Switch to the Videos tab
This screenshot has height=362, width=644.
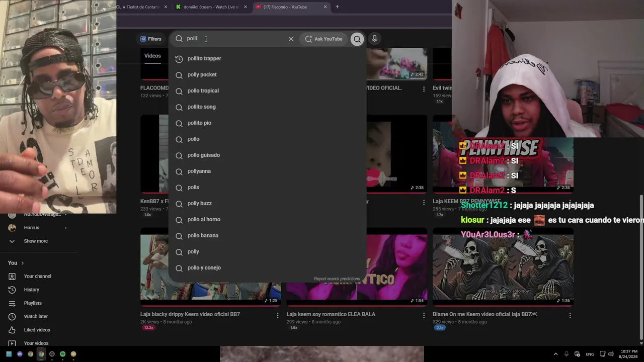(x=152, y=56)
